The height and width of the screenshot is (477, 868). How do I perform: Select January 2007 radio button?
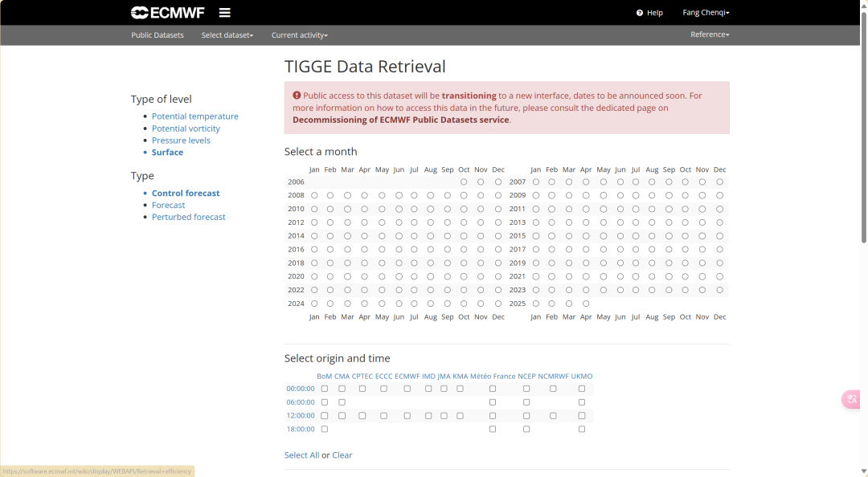pos(536,182)
